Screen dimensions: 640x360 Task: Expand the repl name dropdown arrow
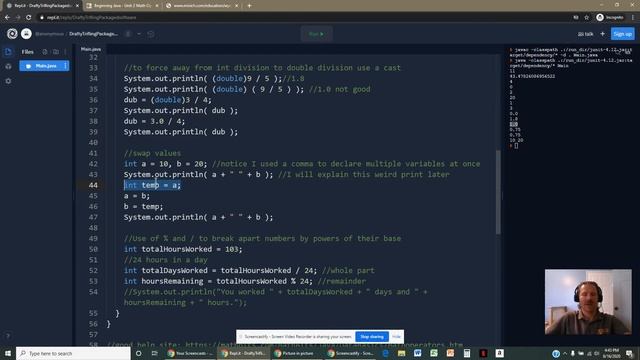pos(139,34)
